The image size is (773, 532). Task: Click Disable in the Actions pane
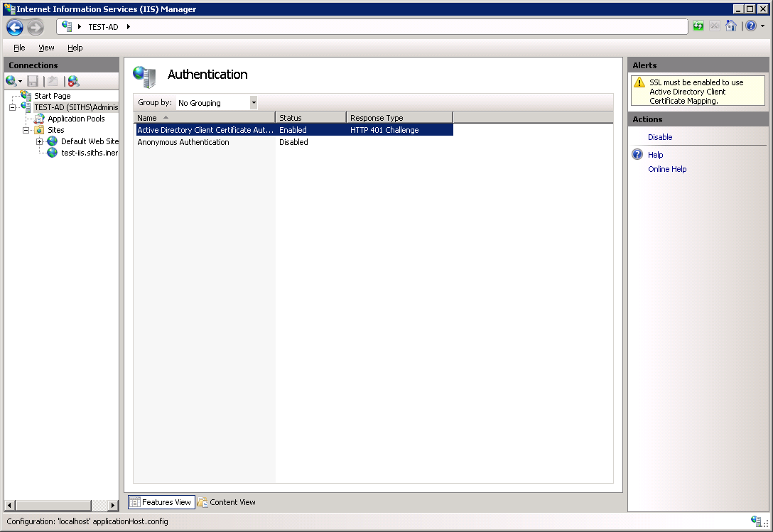(x=660, y=137)
